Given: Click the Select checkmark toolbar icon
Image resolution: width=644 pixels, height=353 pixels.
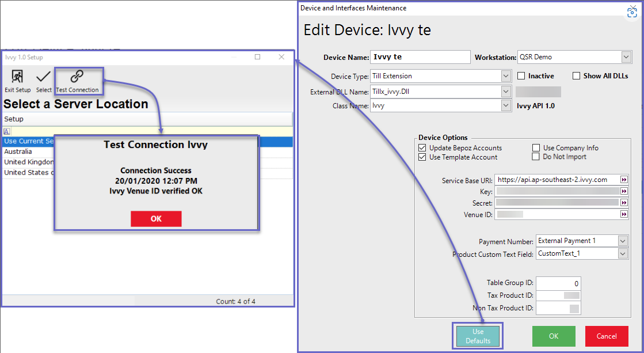Looking at the screenshot, I should tap(44, 81).
